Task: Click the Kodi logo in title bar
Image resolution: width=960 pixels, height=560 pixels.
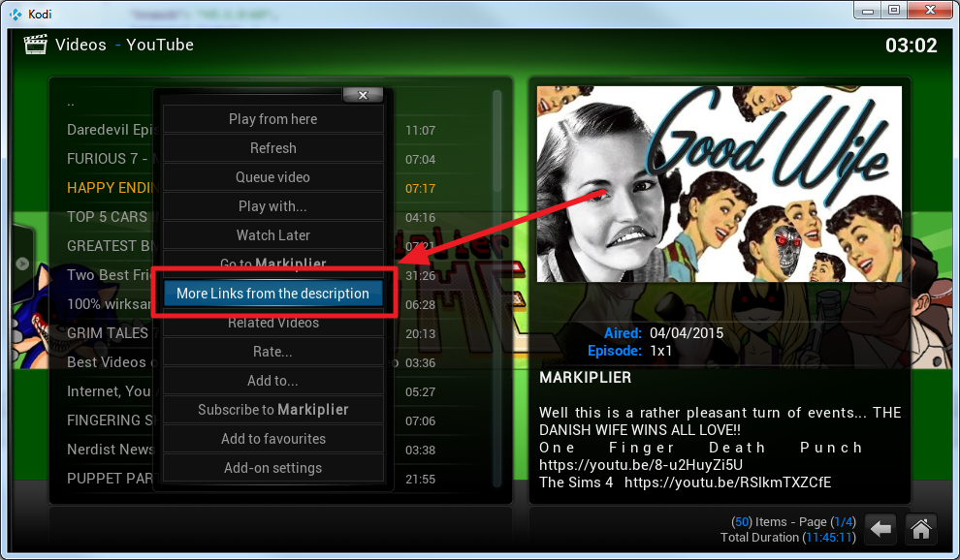Action: click(x=16, y=14)
